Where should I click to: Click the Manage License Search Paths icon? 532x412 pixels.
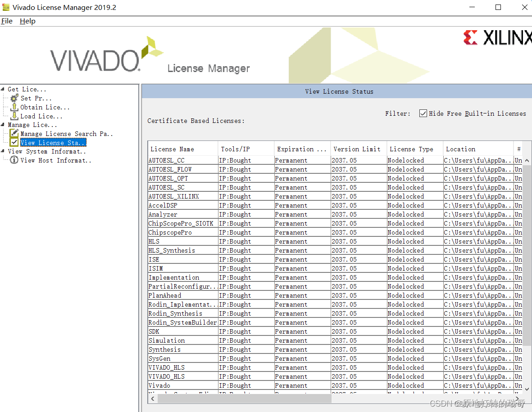14,133
